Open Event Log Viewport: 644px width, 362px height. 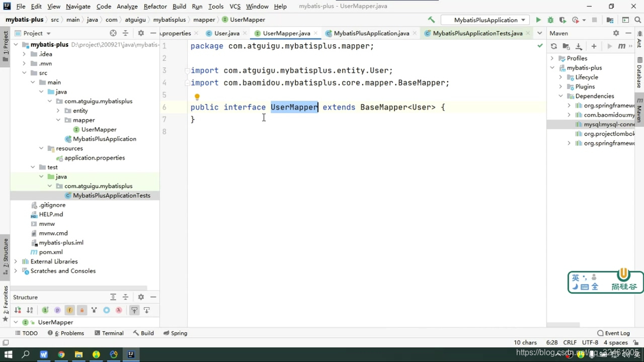pos(613,333)
